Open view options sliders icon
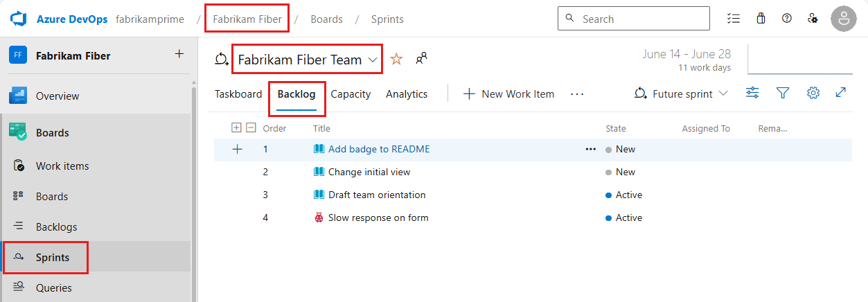The width and height of the screenshot is (868, 302). tap(752, 93)
